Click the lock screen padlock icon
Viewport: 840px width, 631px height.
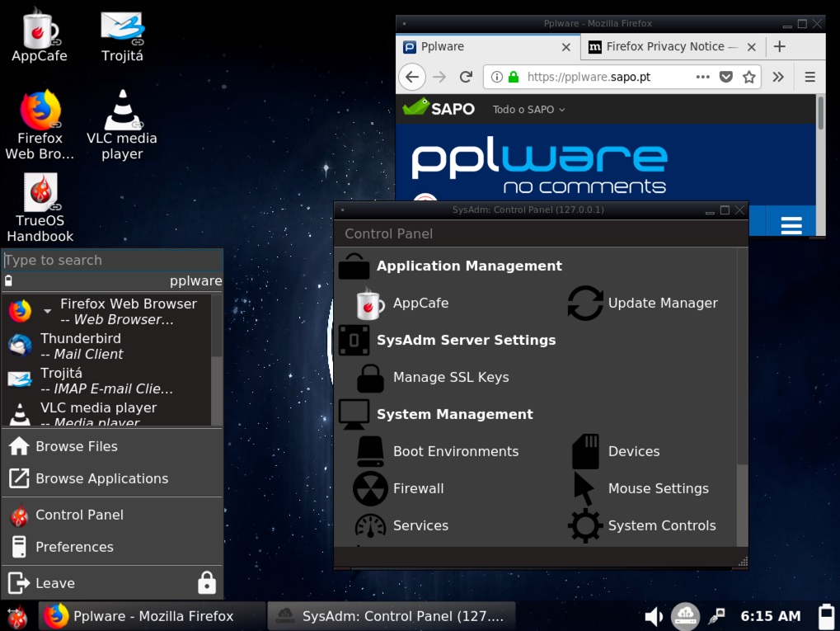pyautogui.click(x=207, y=583)
